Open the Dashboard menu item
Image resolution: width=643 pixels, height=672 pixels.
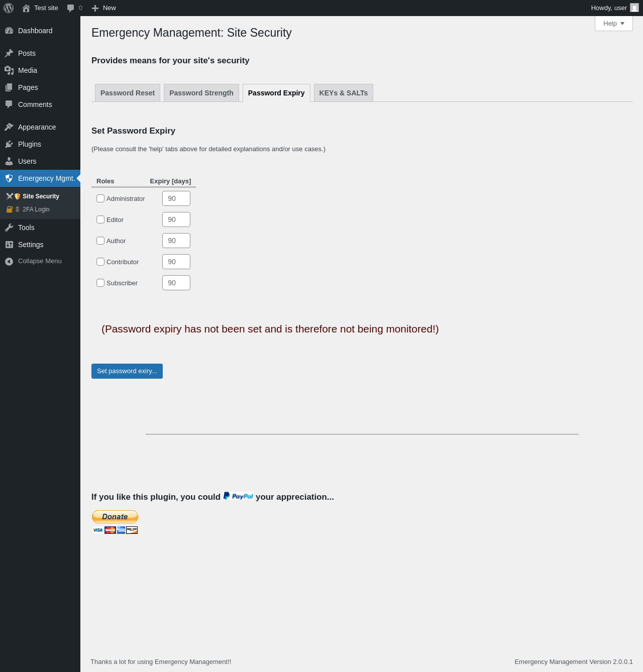(x=40, y=31)
